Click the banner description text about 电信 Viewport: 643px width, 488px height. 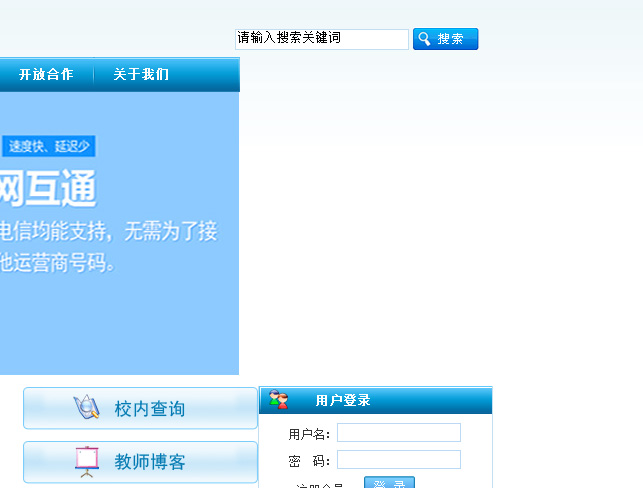click(x=108, y=233)
